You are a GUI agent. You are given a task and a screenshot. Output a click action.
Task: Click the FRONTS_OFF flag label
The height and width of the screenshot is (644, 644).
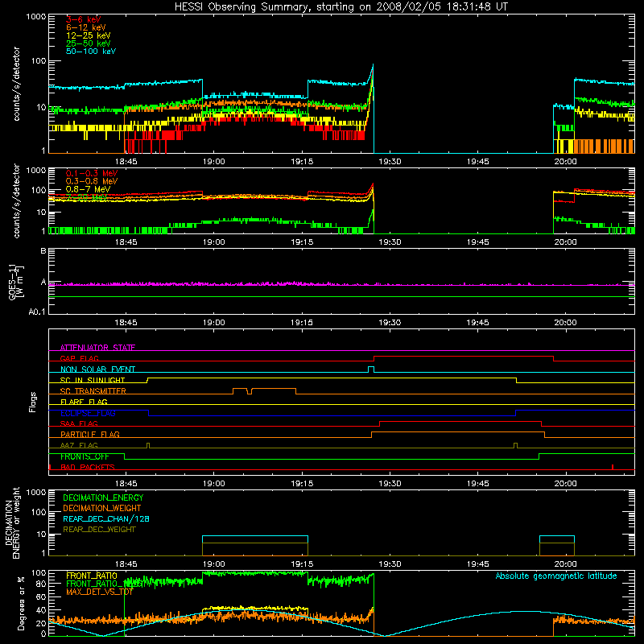pyautogui.click(x=85, y=456)
